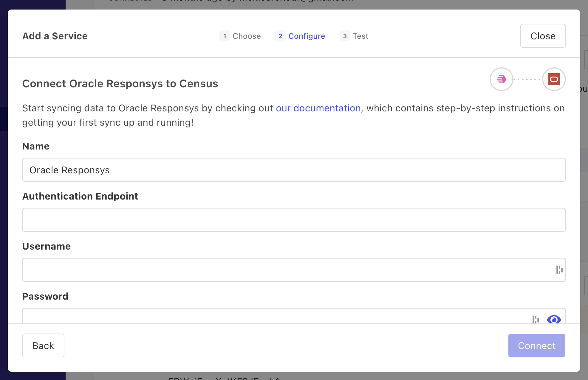Screen dimensions: 588x380
Task: Click step 3 number badge
Action: click(345, 36)
